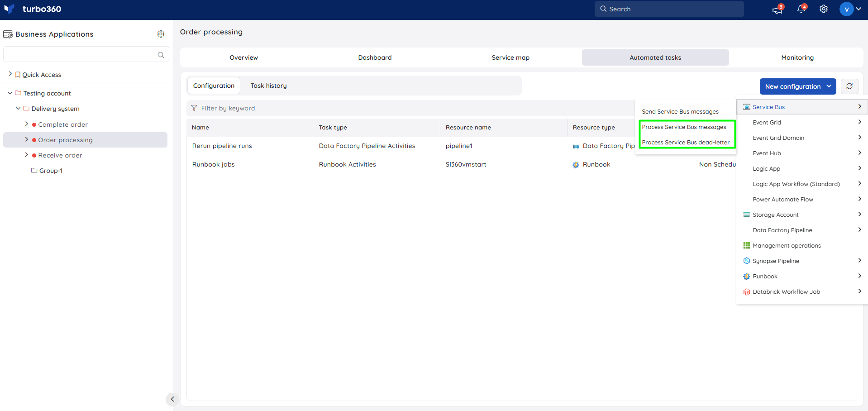868x411 pixels.
Task: Select the Configuration sub-tab
Action: click(x=214, y=86)
